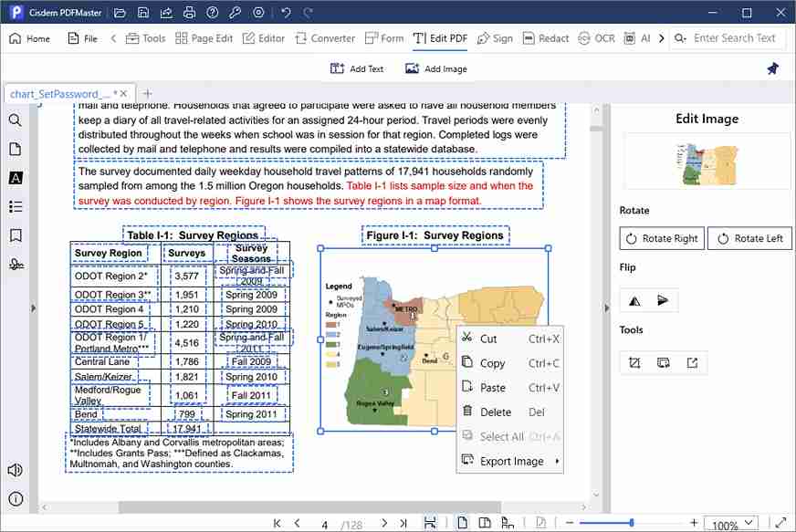Click the Add Text button

(x=357, y=68)
